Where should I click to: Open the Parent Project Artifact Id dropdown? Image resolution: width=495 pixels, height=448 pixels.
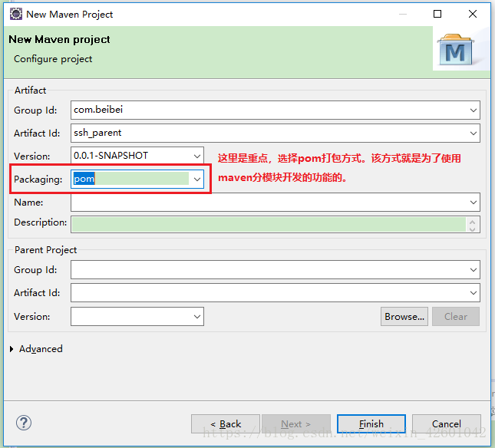(473, 293)
